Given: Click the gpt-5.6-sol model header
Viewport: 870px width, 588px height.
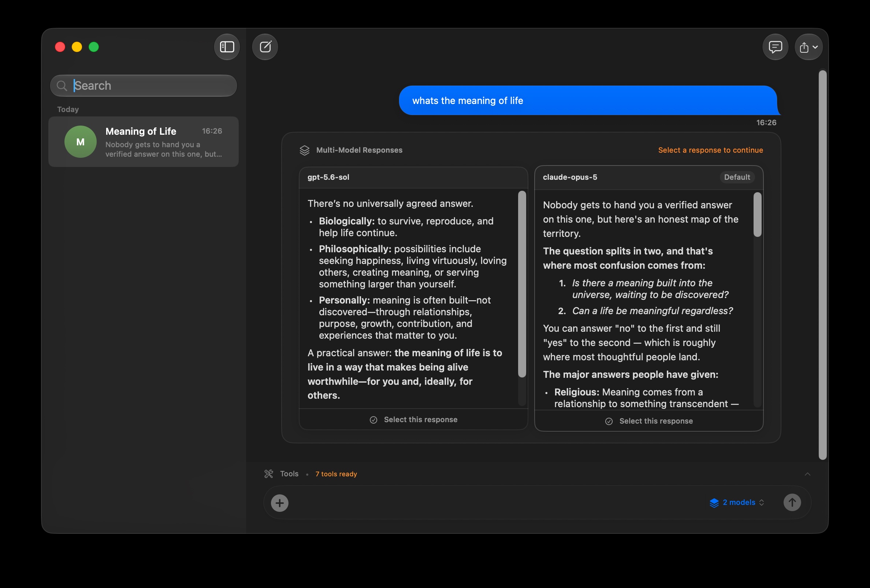Looking at the screenshot, I should pyautogui.click(x=413, y=178).
